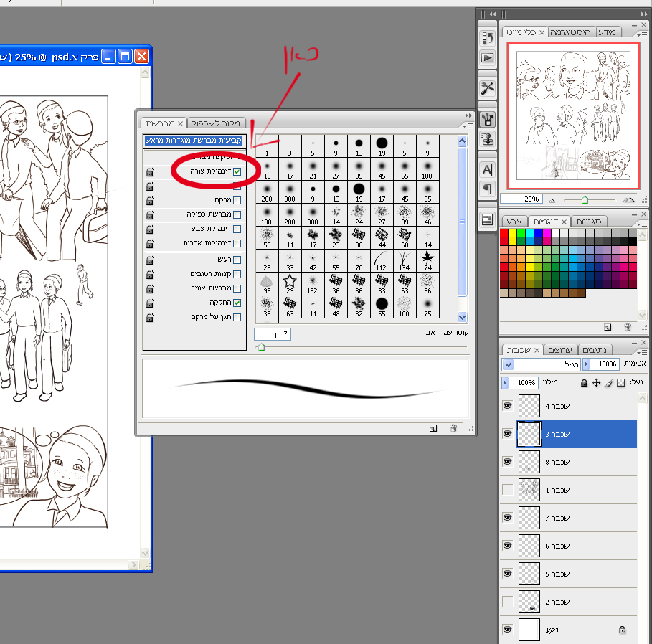Click the new swatch icon in Swatches panel
The height and width of the screenshot is (644, 652).
(608, 328)
